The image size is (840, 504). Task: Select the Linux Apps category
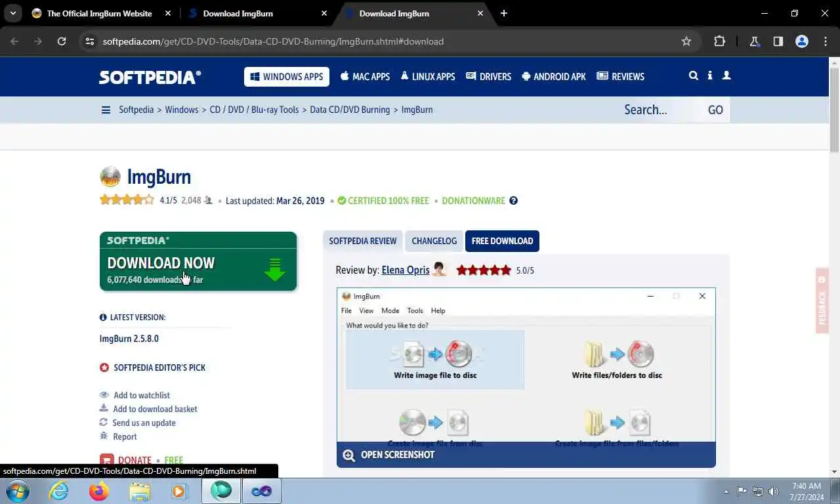(x=427, y=77)
